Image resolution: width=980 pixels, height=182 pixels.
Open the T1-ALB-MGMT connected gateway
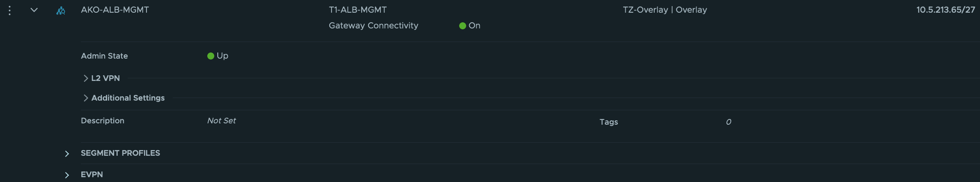(x=357, y=10)
